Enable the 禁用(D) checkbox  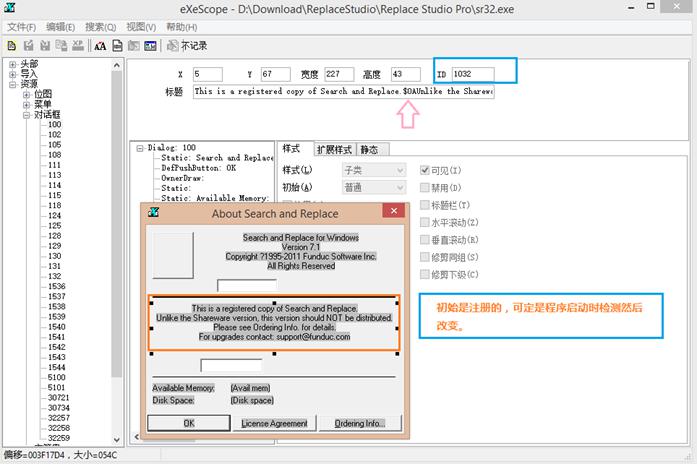[x=425, y=188]
